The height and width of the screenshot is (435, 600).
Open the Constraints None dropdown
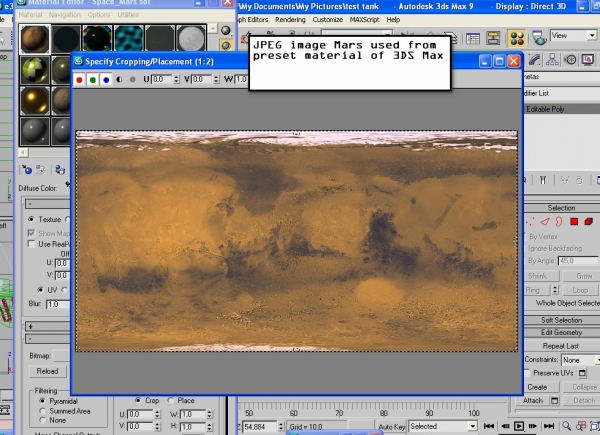pyautogui.click(x=580, y=360)
